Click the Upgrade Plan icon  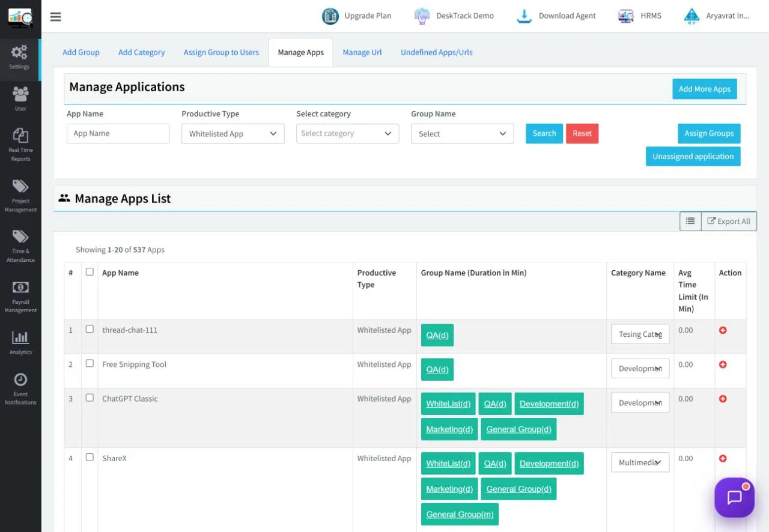tap(330, 16)
